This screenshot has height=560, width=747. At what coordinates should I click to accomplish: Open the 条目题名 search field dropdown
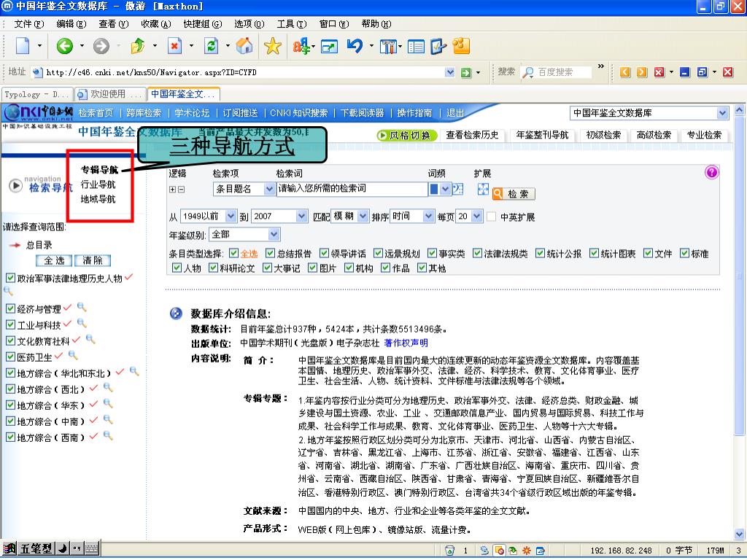click(x=269, y=189)
